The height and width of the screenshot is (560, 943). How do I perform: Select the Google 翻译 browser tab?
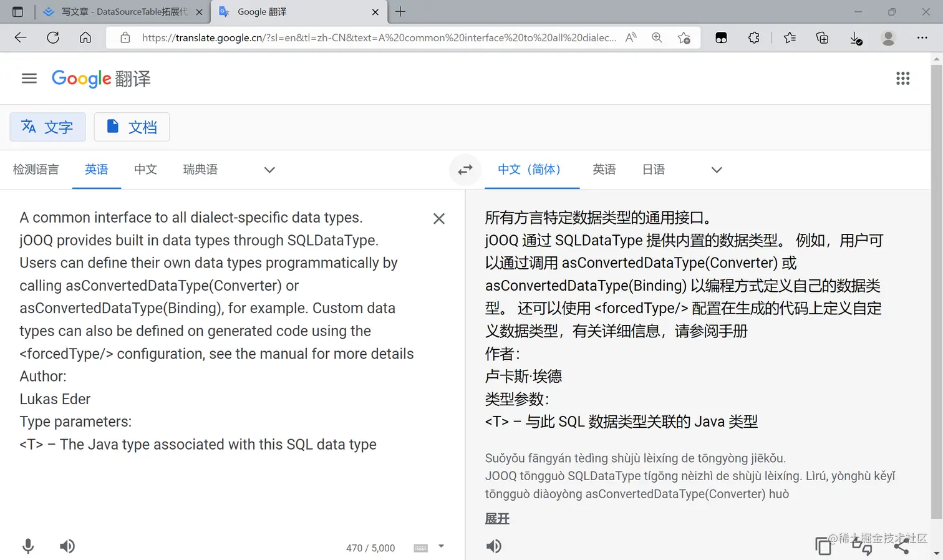click(x=299, y=12)
